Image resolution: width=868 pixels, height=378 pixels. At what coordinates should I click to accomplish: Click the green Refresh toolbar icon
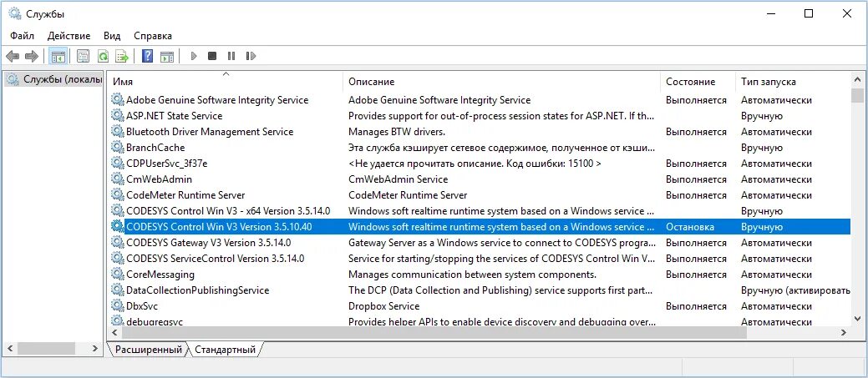103,56
